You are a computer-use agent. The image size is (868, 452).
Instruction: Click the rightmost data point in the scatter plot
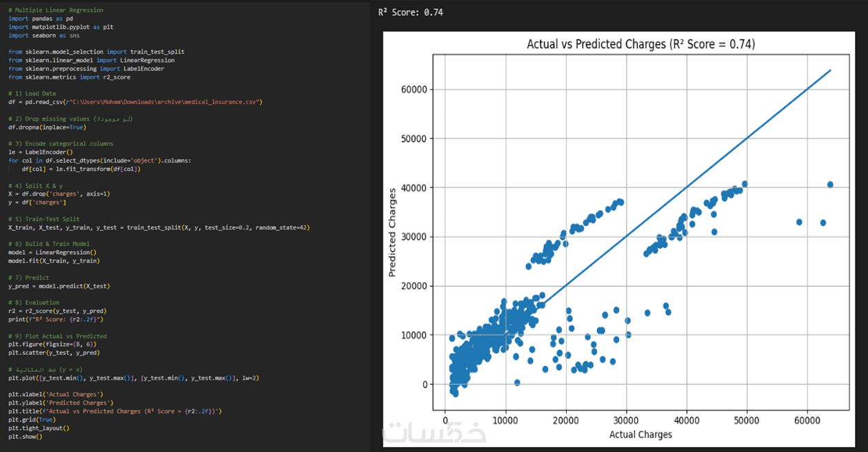(x=830, y=185)
